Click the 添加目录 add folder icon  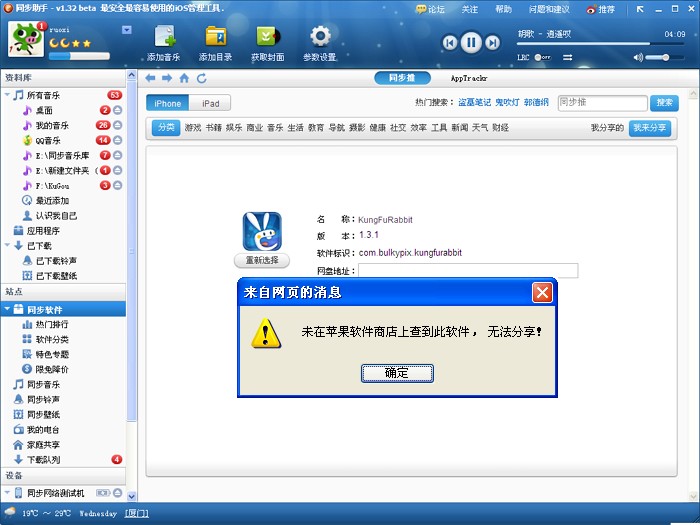pyautogui.click(x=216, y=37)
